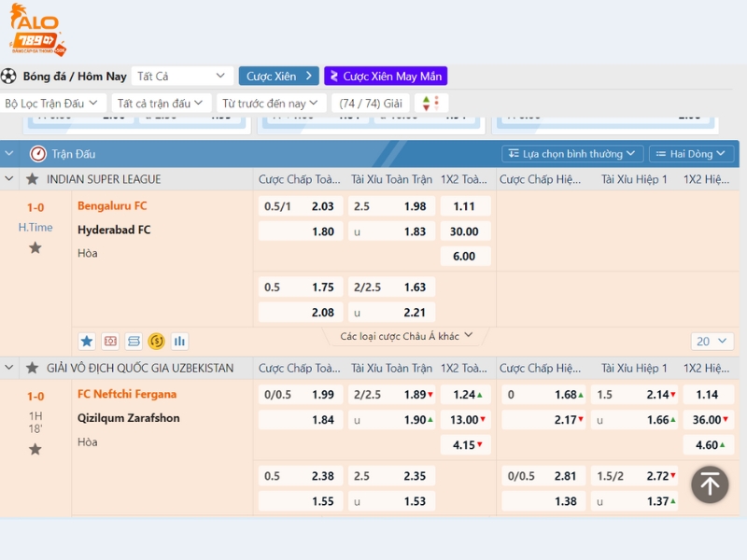Select first-half over 1.5 odds 2.14
The image size is (747, 560).
(635, 394)
